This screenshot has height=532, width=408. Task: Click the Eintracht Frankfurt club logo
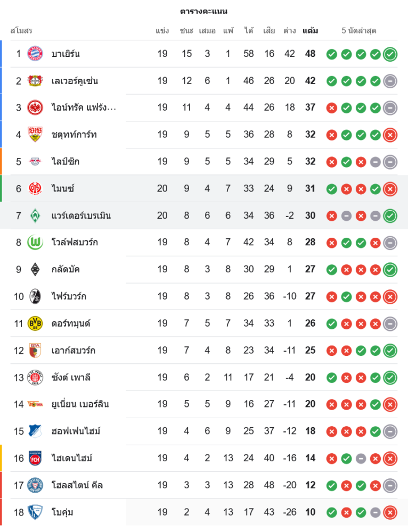(35, 107)
